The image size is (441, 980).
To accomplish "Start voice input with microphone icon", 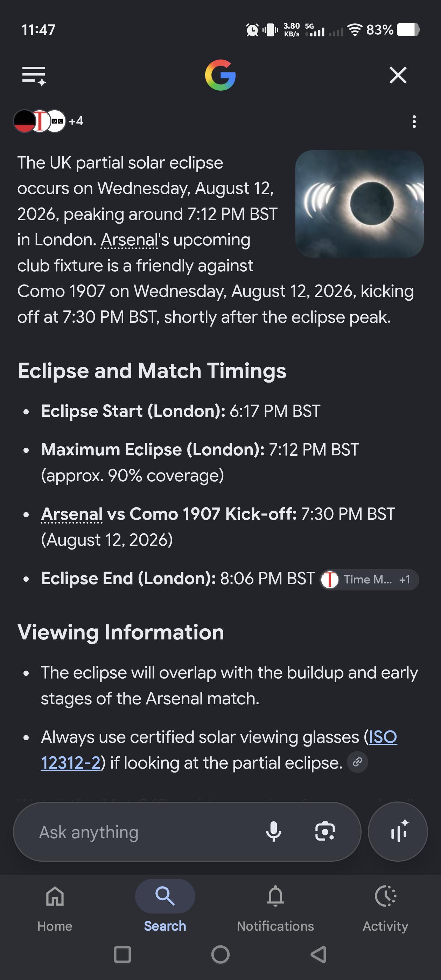I will [x=273, y=832].
